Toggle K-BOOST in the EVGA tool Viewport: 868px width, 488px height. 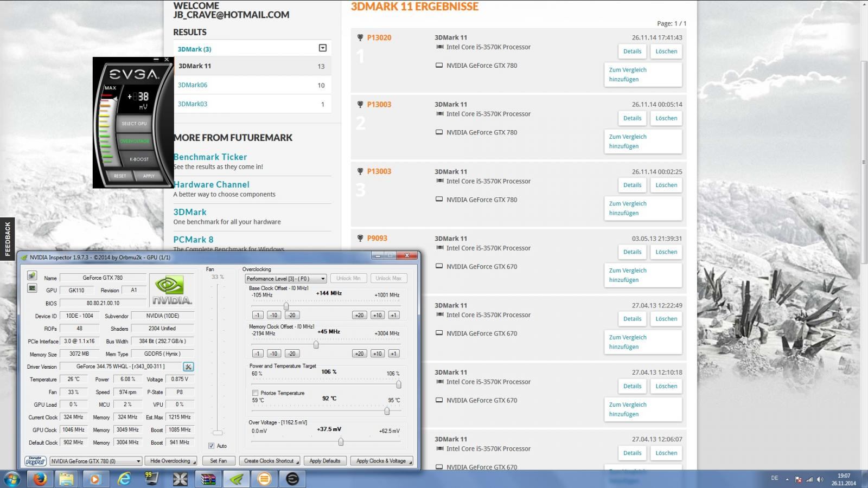pyautogui.click(x=139, y=159)
